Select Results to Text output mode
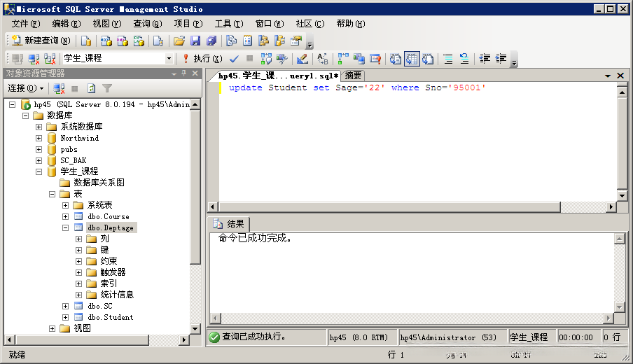Viewport: 633px width, 364px height. (395, 59)
